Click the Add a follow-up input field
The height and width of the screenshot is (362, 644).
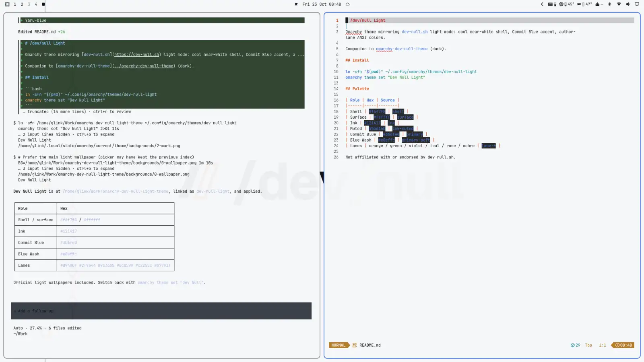coord(161,311)
